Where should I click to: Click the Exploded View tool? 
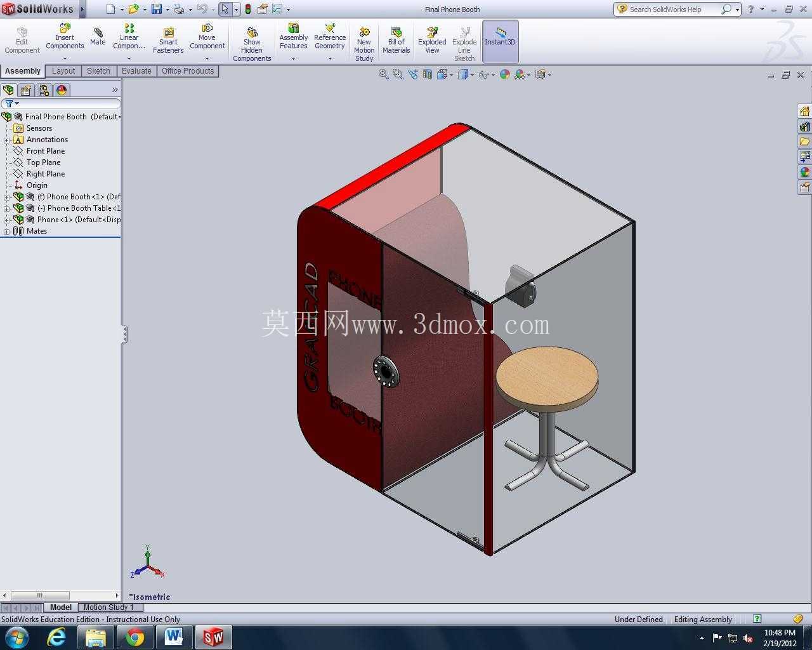[432, 41]
